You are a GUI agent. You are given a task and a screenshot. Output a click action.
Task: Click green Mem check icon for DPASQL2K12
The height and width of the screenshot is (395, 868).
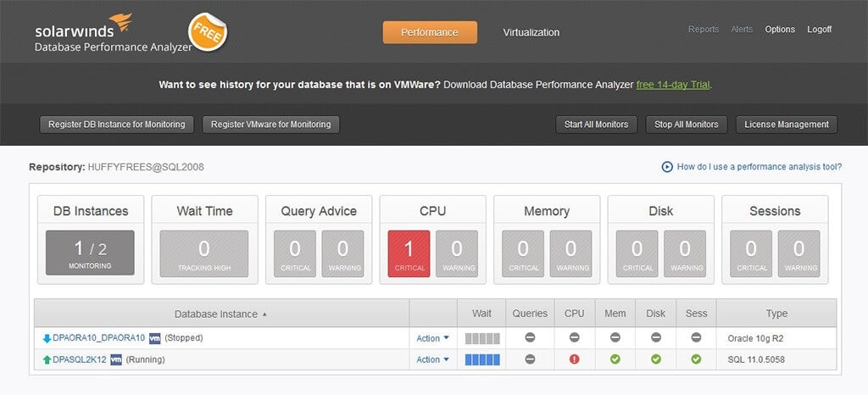pyautogui.click(x=615, y=359)
